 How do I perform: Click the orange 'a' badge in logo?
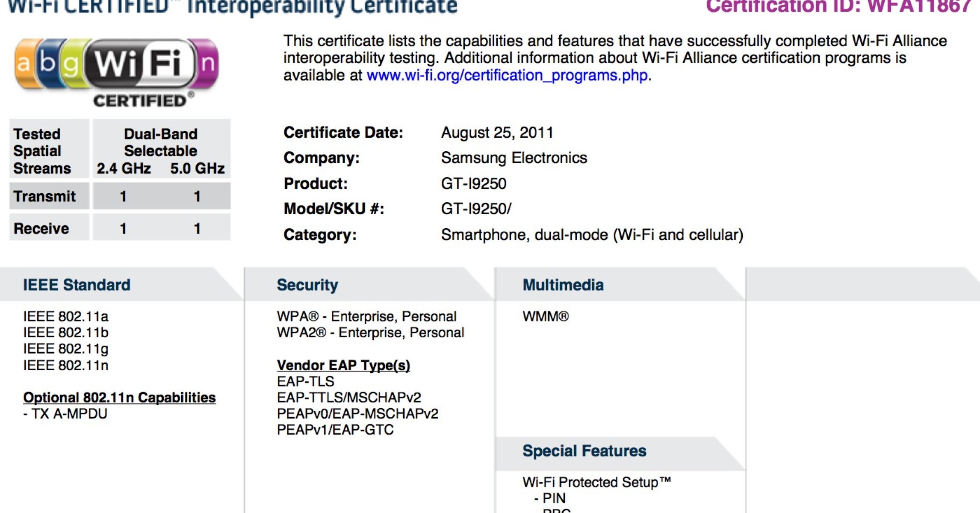click(24, 64)
